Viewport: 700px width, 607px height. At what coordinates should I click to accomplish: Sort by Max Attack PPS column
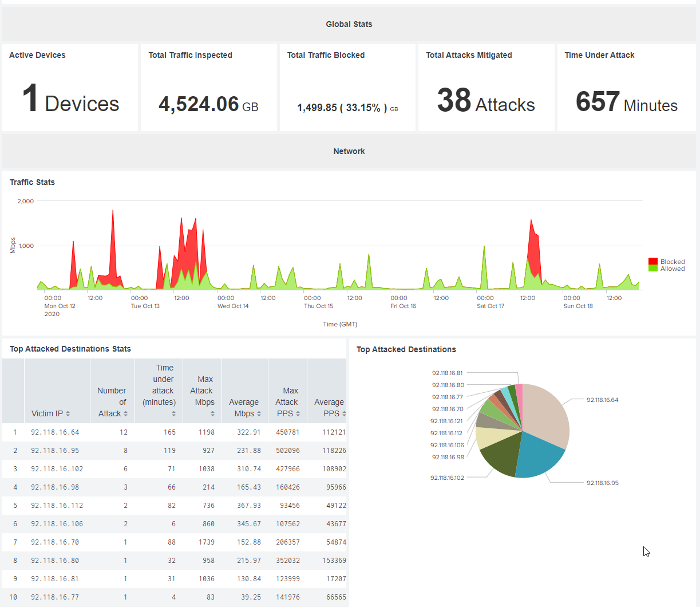[287, 402]
